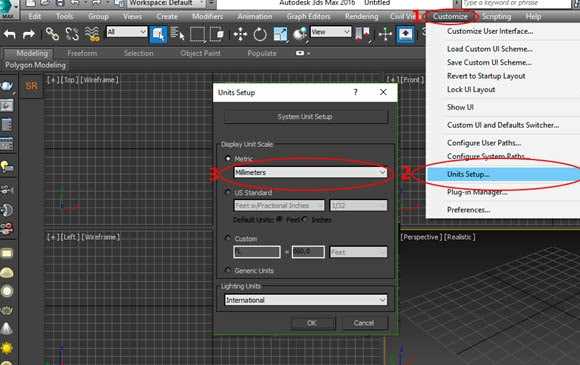Choose Revert to Startup Layout entry
The height and width of the screenshot is (365, 580).
pyautogui.click(x=486, y=76)
